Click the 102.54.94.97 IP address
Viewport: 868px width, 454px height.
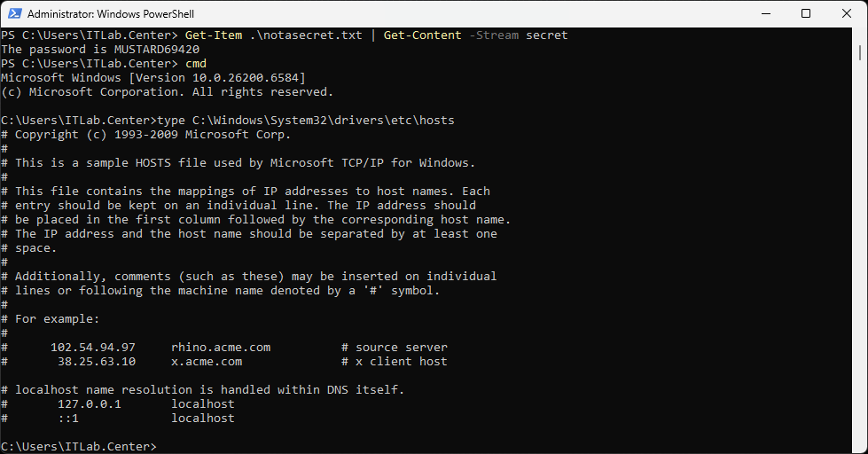[x=92, y=348]
